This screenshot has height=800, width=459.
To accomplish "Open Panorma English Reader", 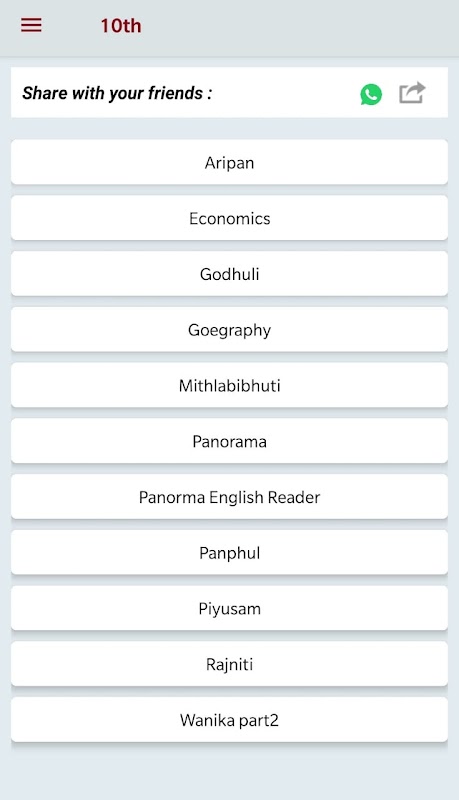I will pyautogui.click(x=230, y=496).
